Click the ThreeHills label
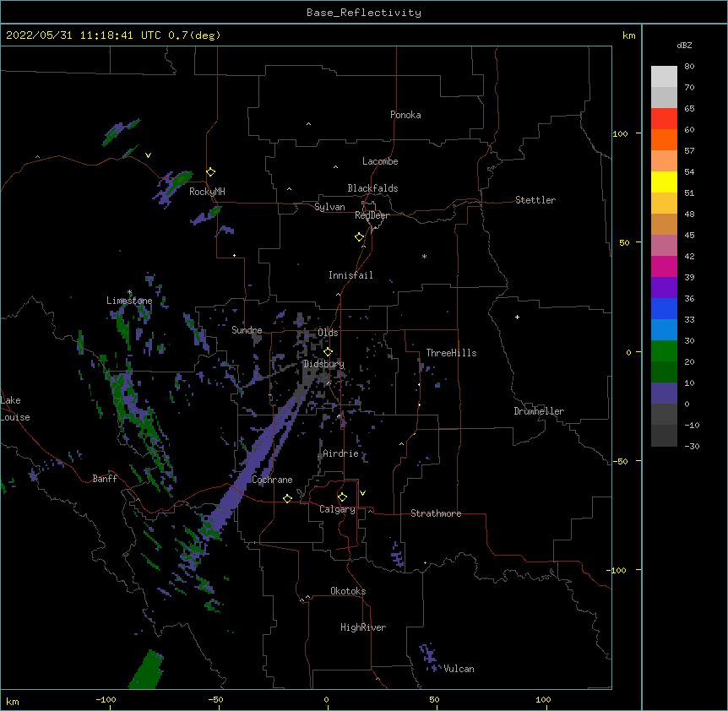The image size is (728, 711). coord(451,353)
